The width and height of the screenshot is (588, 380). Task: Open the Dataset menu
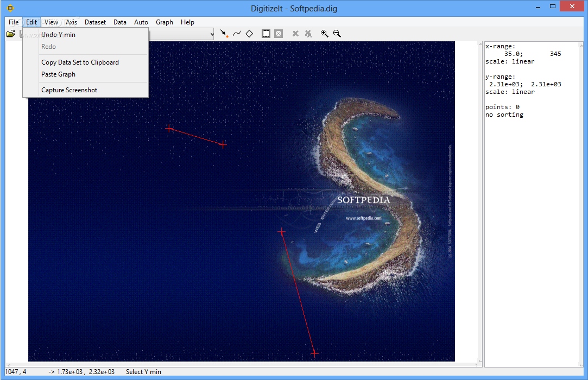pos(95,22)
